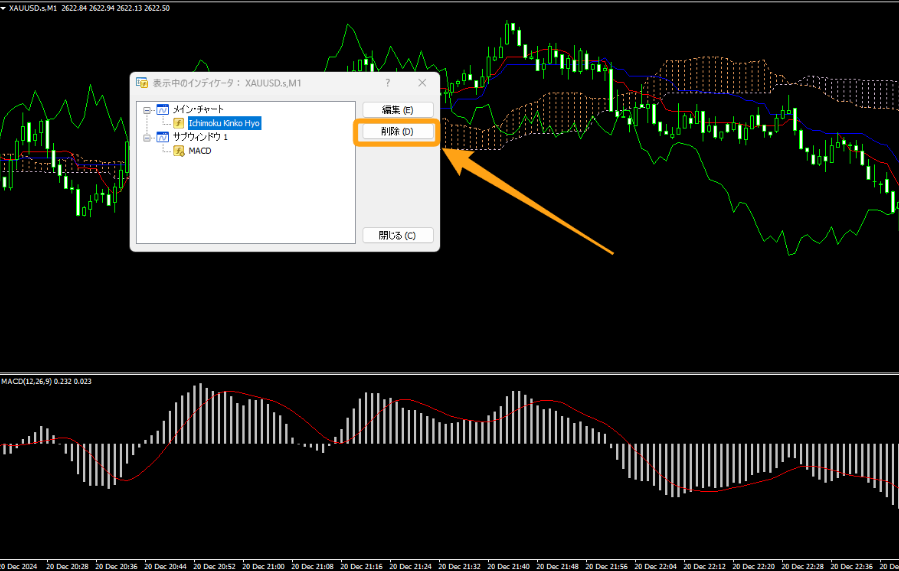899x571 pixels.
Task: Click the 20 Dec 21:16 time axis label
Action: (x=361, y=566)
